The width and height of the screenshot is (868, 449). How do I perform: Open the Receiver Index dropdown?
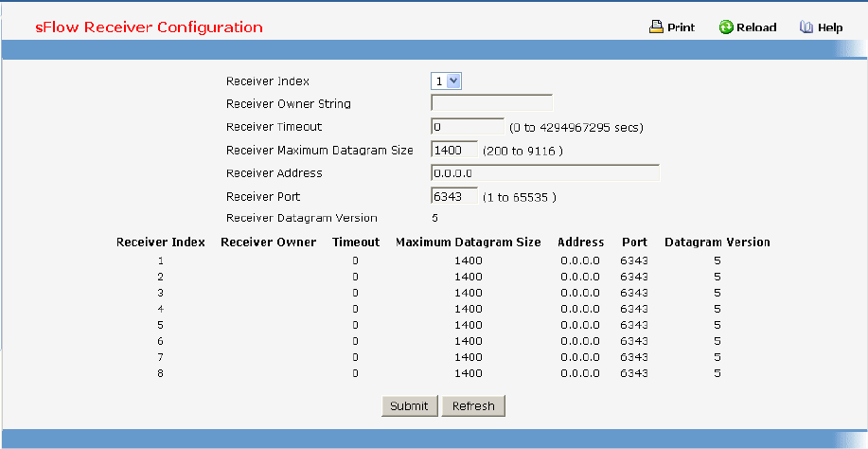pyautogui.click(x=447, y=81)
